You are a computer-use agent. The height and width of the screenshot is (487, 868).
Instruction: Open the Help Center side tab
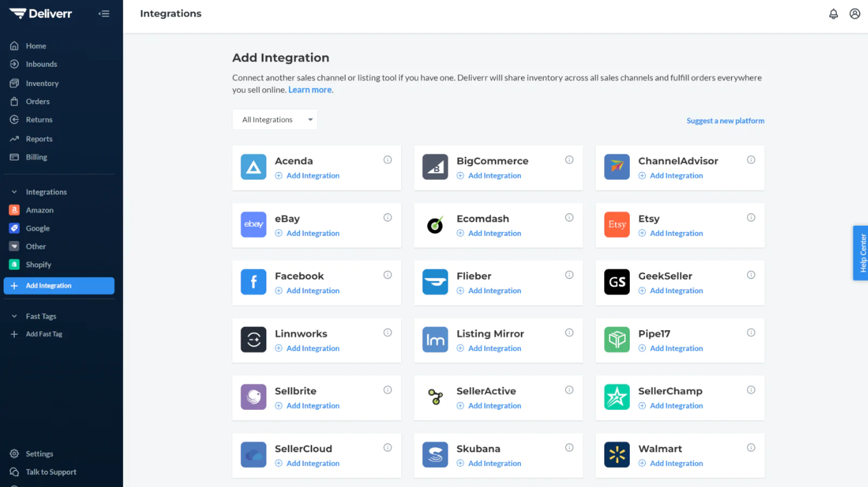tap(860, 253)
